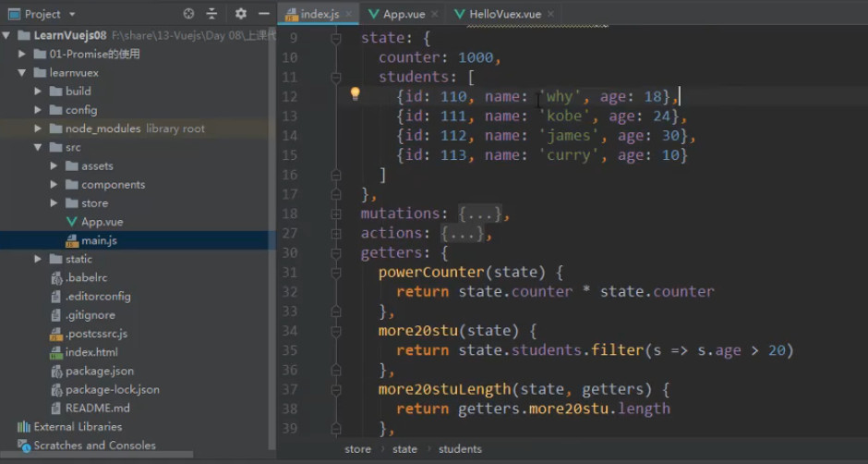Viewport: 868px width, 464px height.
Task: Click 'students' in the breadcrumb bar
Action: click(460, 449)
